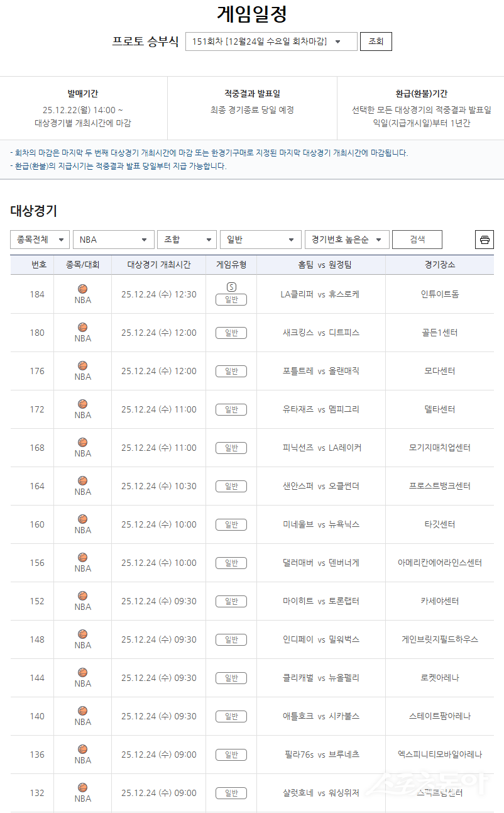Click the 경기장소 column header

point(439,264)
